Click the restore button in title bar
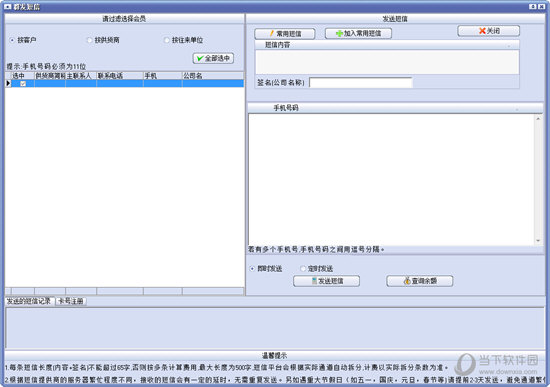 click(x=533, y=7)
